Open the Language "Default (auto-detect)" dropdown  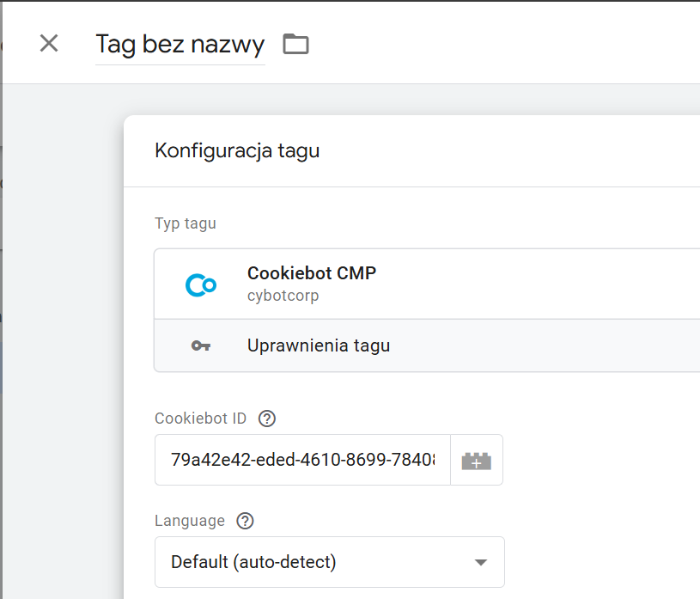pos(330,562)
